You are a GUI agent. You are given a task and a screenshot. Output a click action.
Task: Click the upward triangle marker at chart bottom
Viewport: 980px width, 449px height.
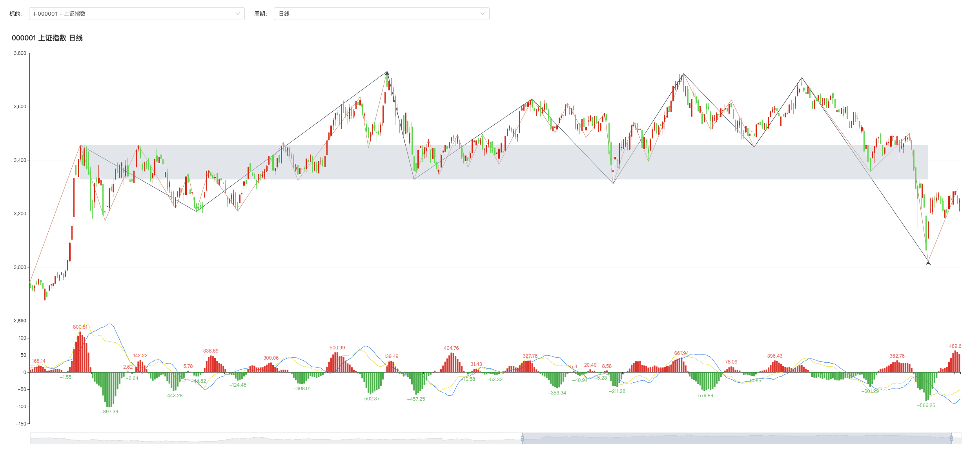tap(928, 263)
